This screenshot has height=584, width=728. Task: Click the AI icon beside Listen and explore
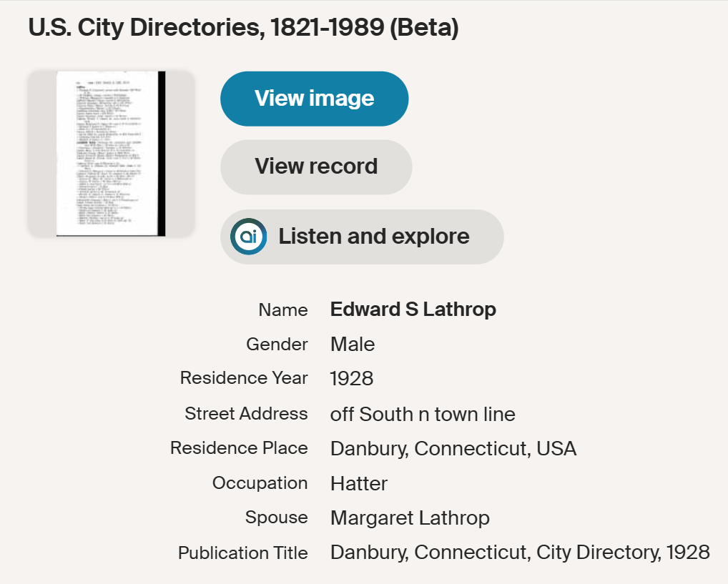pyautogui.click(x=249, y=237)
